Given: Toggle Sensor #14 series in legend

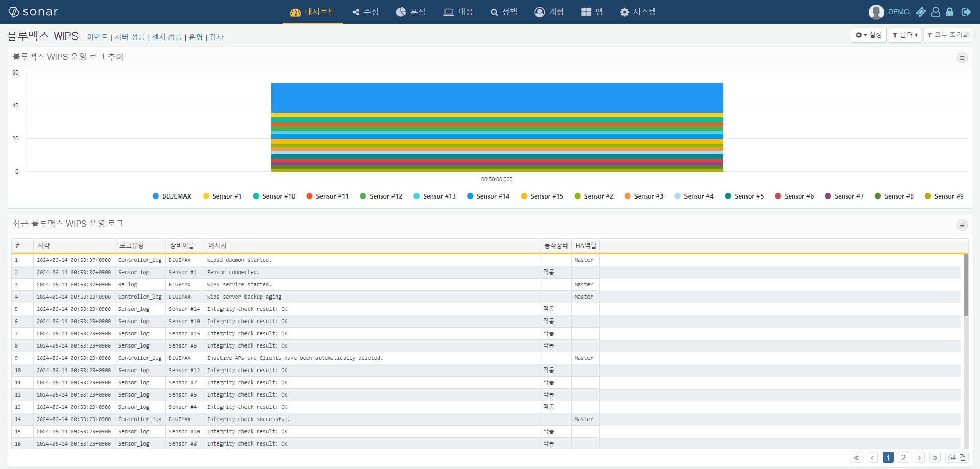Looking at the screenshot, I should pyautogui.click(x=488, y=196).
